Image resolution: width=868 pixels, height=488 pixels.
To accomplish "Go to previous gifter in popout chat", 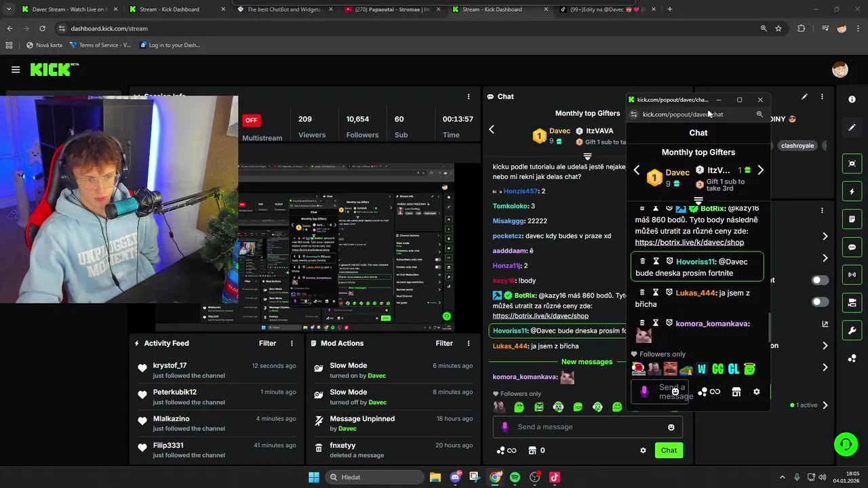I will click(636, 170).
